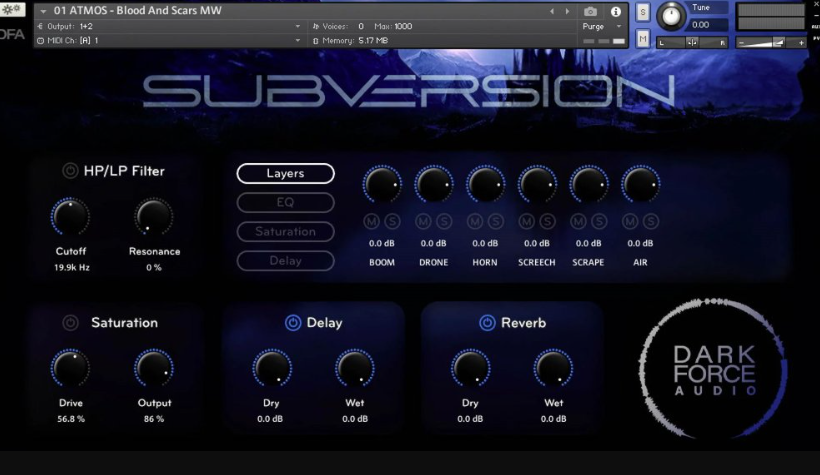Image resolution: width=820 pixels, height=475 pixels.
Task: Select the Layers tab
Action: tap(286, 173)
